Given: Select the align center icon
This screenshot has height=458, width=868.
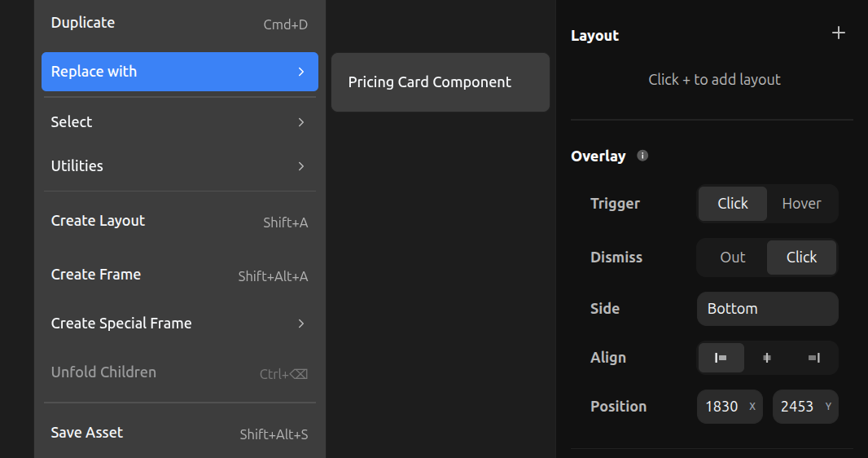Looking at the screenshot, I should (767, 358).
